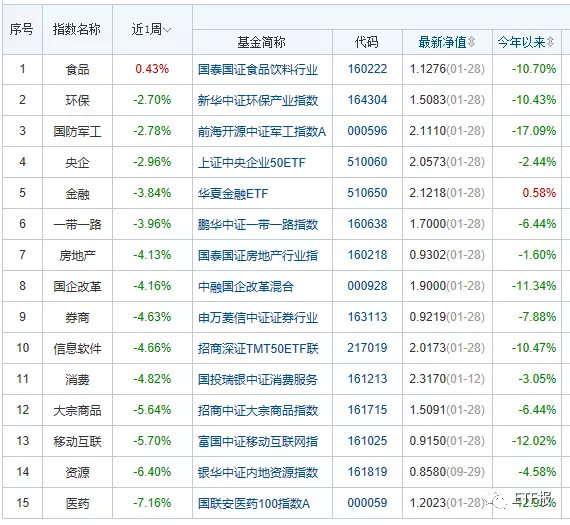Open fund 申万菱信中证证券行业
Screen dimensions: 570x525
coord(258,317)
